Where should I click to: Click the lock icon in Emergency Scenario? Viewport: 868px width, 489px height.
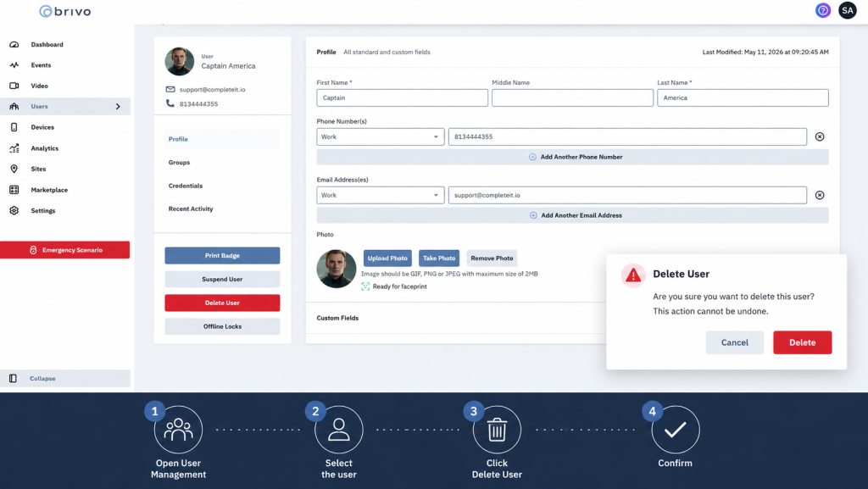coord(33,250)
